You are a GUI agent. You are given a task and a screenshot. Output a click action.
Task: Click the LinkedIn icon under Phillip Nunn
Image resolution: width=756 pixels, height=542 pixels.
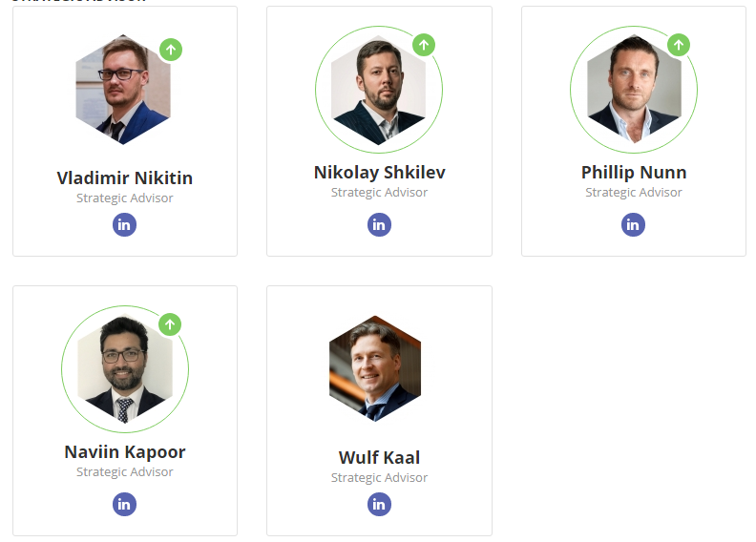633,225
